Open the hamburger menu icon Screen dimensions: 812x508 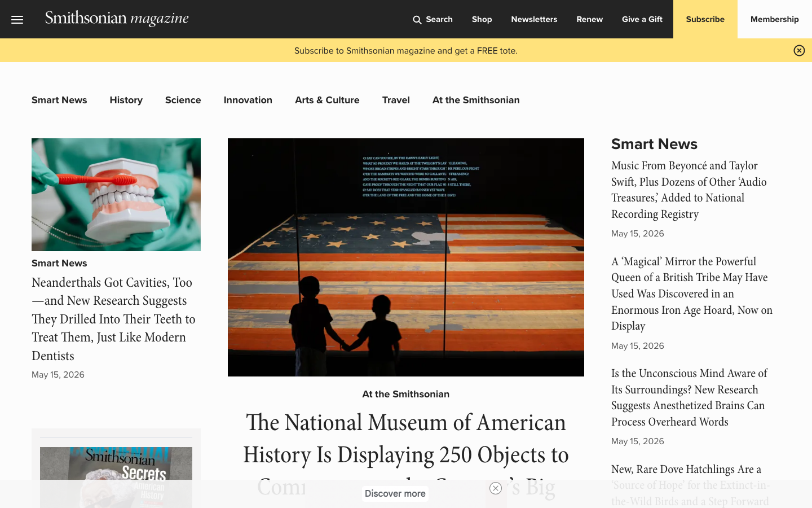click(x=17, y=20)
